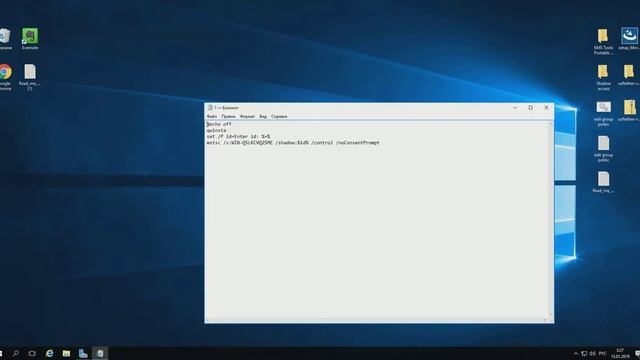Open taskbar search magnifier
This screenshot has width=640, height=360.
(16, 353)
